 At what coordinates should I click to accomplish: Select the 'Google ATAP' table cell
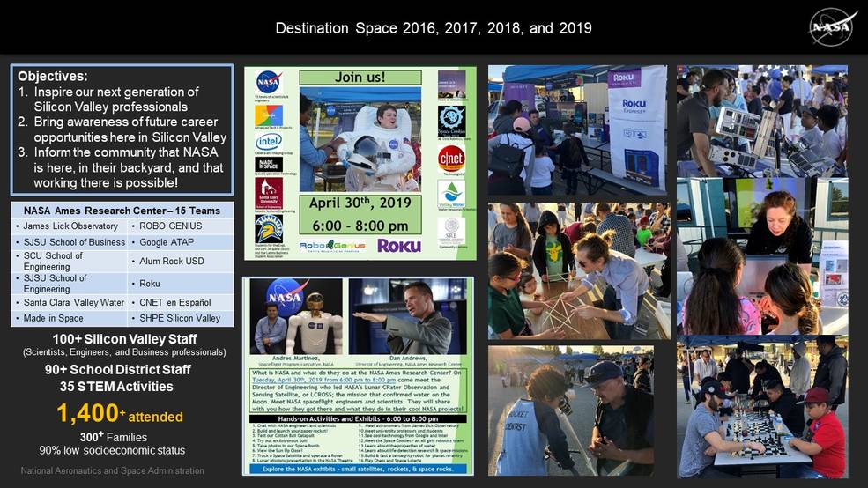[181, 242]
